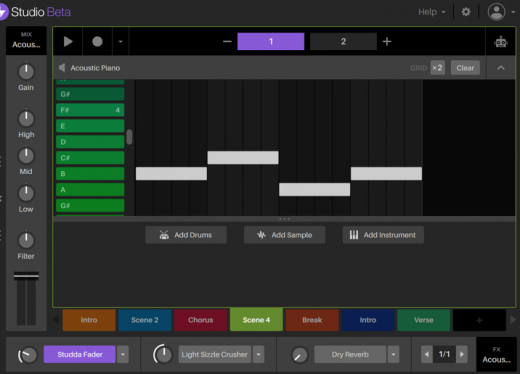
Task: Adjust the Light Sizzle Crusher knob
Action: click(x=163, y=354)
